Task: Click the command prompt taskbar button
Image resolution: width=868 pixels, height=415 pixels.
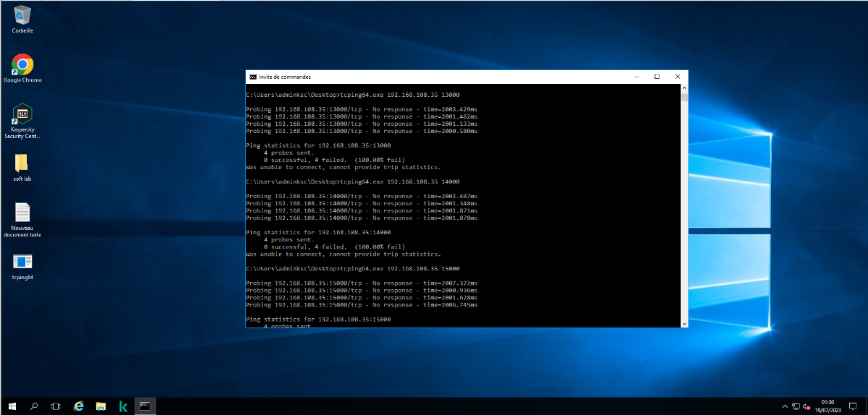Action: (145, 406)
